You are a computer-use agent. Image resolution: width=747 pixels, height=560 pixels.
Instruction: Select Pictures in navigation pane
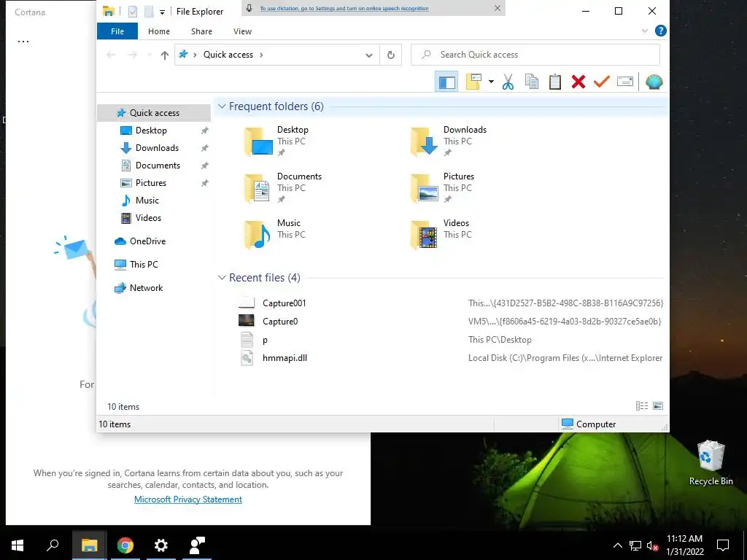[150, 183]
